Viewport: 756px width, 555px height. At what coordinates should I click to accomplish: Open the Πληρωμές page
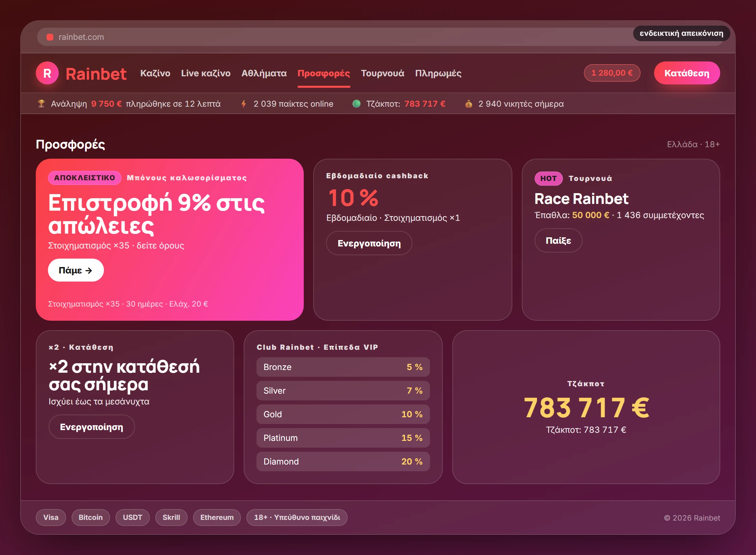pyautogui.click(x=438, y=73)
